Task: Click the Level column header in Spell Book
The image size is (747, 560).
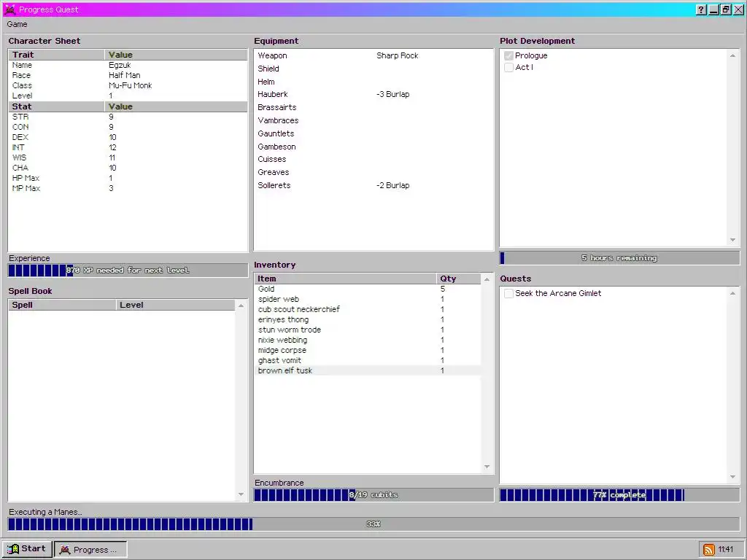Action: [175, 306]
